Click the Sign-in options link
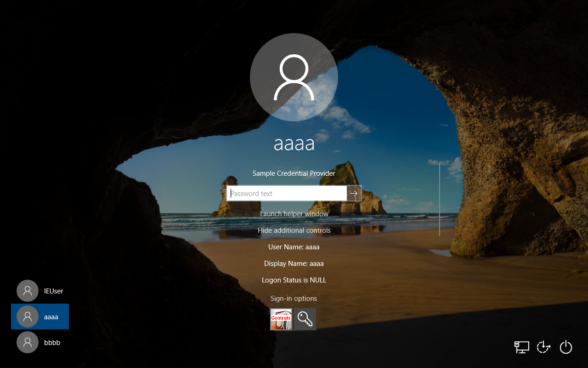 (x=294, y=299)
